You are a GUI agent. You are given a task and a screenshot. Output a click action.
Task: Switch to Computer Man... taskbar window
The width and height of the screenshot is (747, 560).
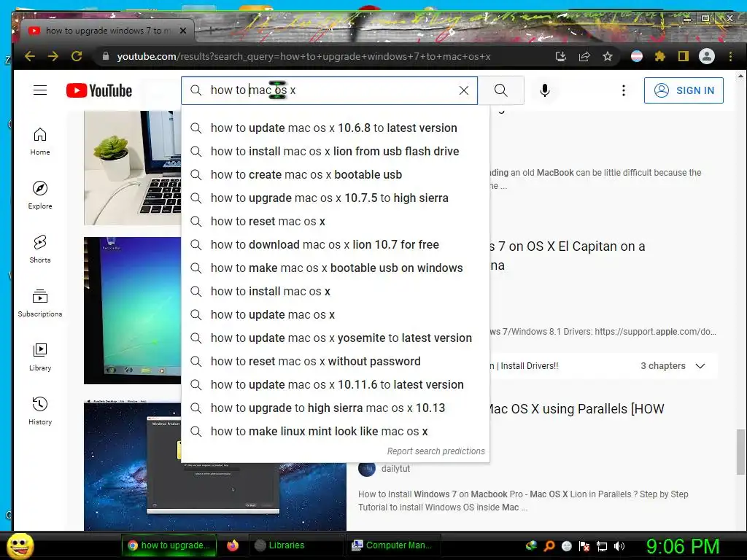click(x=392, y=545)
